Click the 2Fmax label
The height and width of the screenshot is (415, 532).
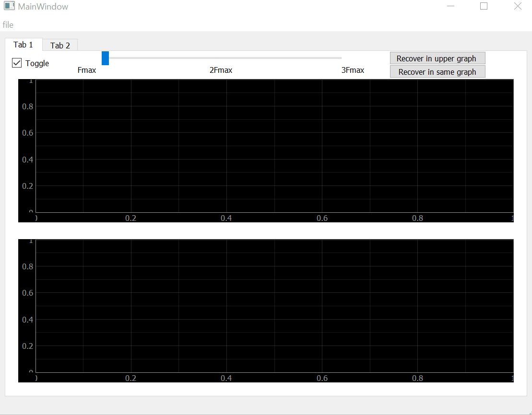point(221,69)
